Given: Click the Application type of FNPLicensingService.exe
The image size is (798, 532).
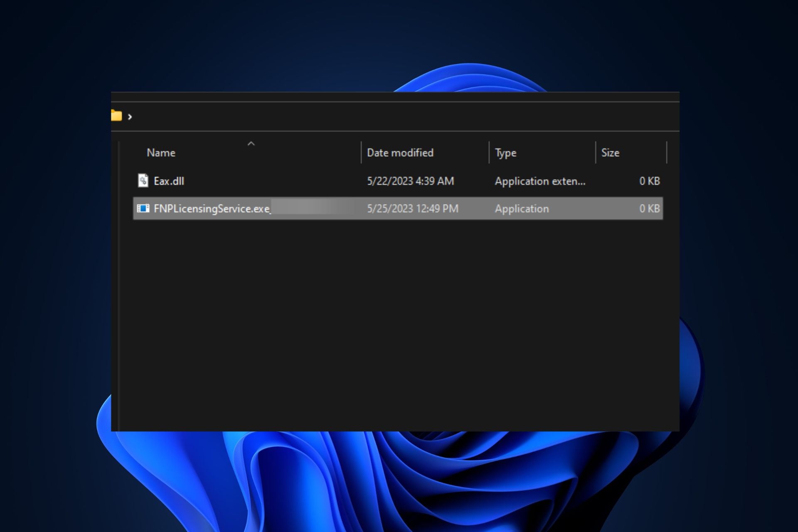Looking at the screenshot, I should coord(522,209).
